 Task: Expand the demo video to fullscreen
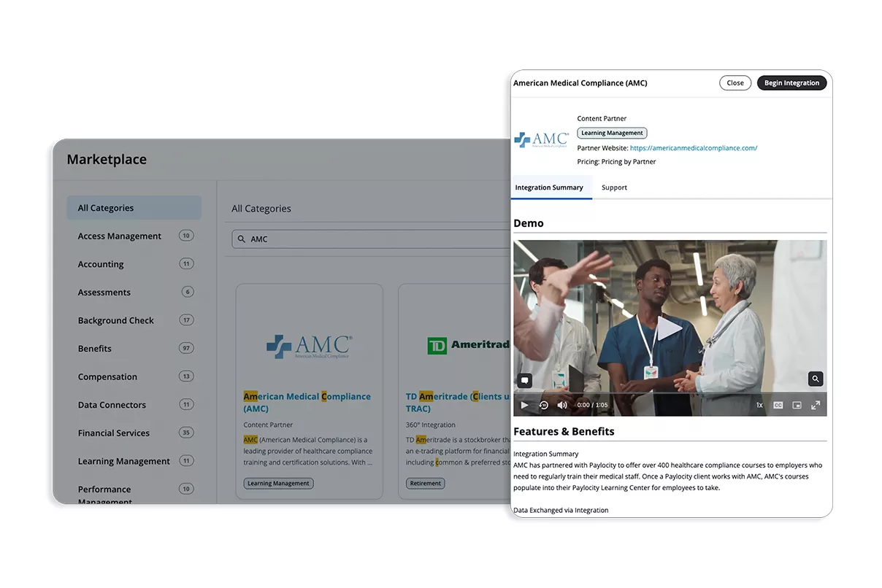coord(816,405)
